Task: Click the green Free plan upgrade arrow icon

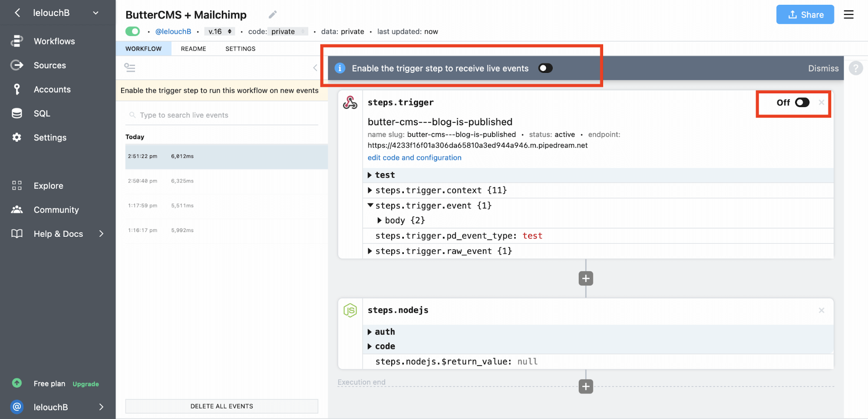Action: (17, 383)
